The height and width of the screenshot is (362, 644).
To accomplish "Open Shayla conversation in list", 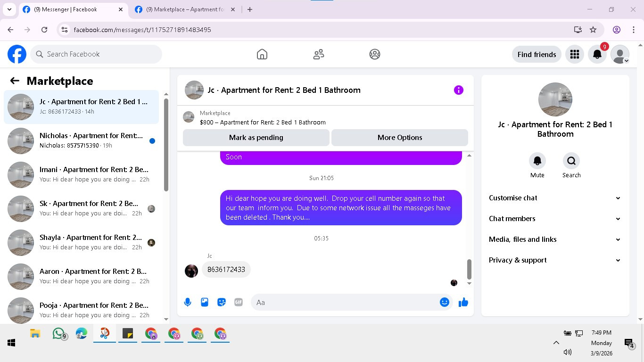I will [82, 243].
